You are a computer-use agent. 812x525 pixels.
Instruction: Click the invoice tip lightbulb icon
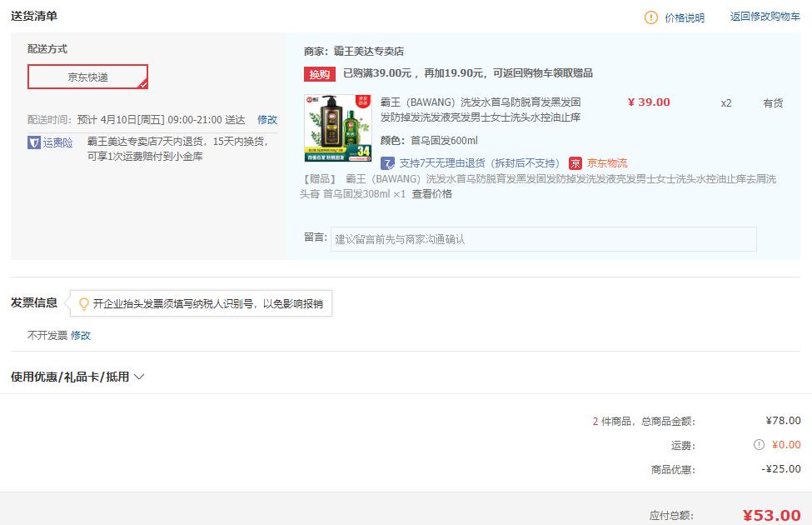(83, 303)
